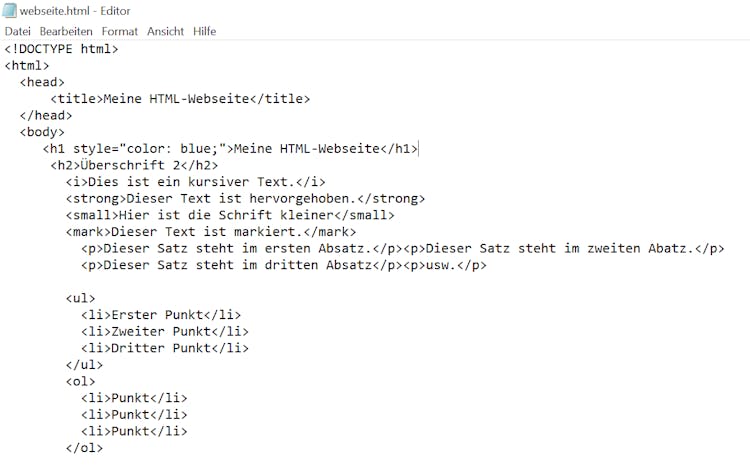
Task: Open the Ansicht menu
Action: pos(165,32)
